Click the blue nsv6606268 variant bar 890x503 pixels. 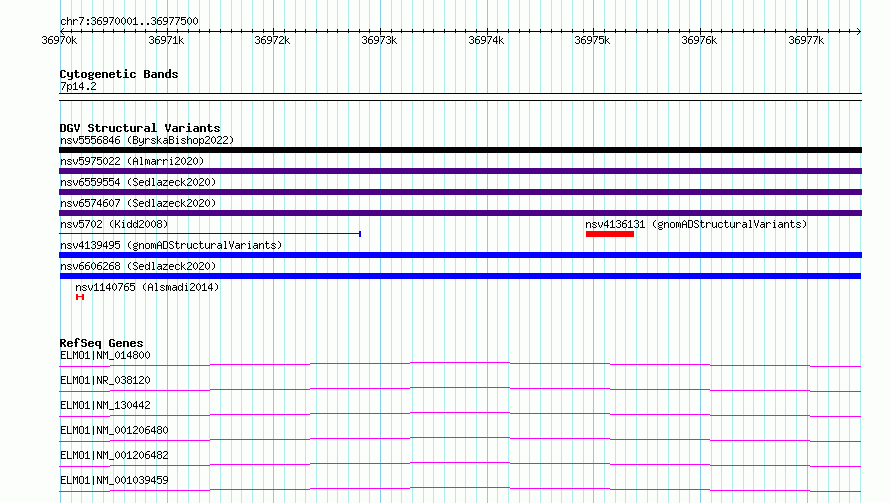coord(460,276)
